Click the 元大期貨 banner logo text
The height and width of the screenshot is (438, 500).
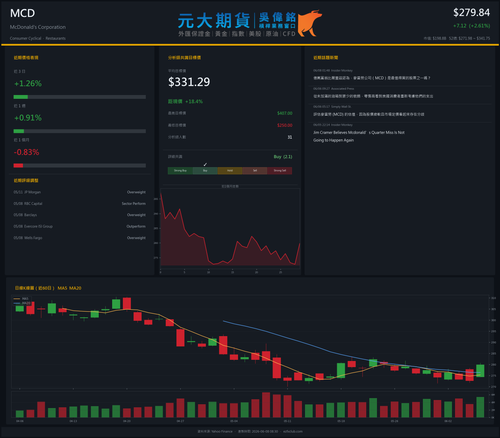(214, 21)
